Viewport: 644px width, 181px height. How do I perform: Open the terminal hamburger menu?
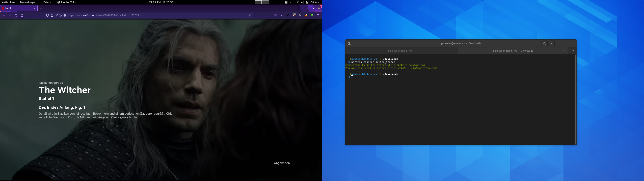(x=551, y=44)
